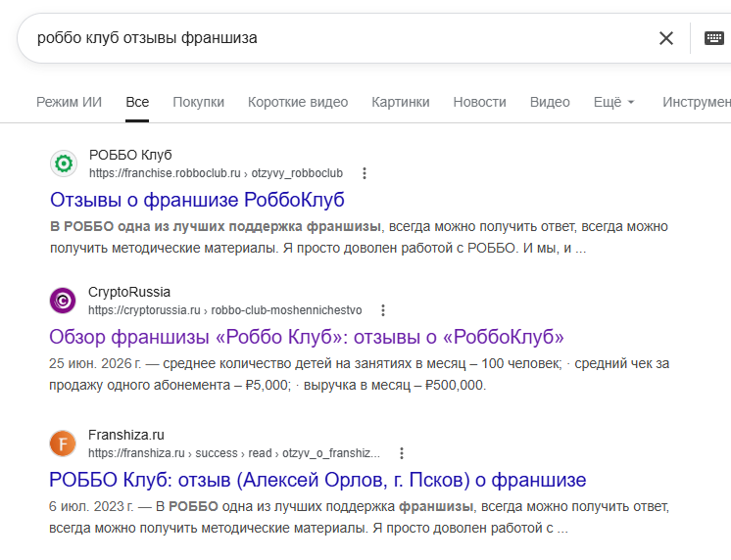731x560 pixels.
Task: Switch to the Видео tab
Action: pos(550,102)
